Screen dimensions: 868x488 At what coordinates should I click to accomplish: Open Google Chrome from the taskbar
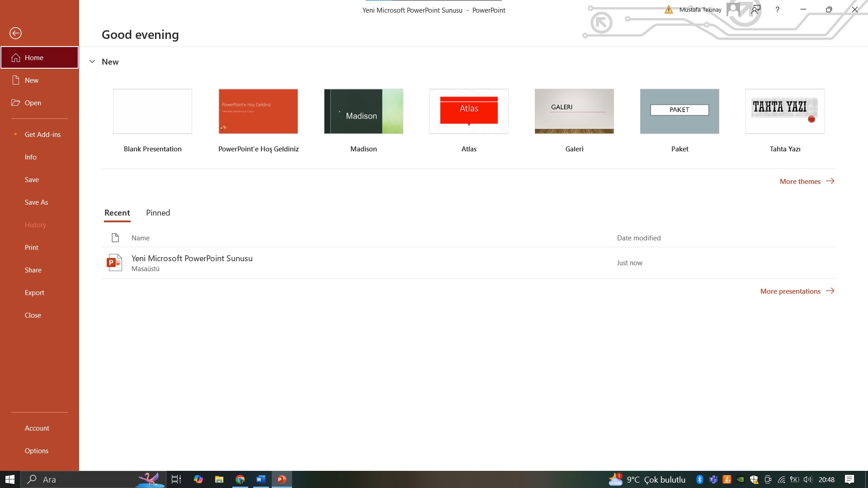(240, 479)
